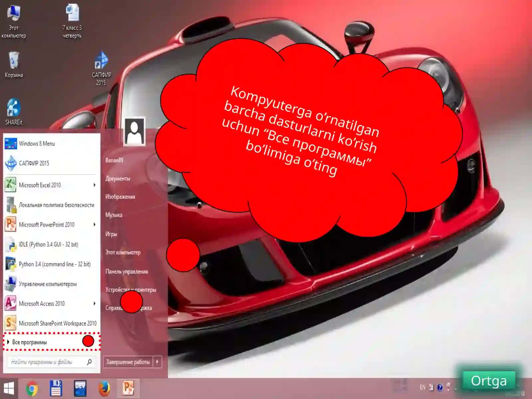This screenshot has height=399, width=532.
Task: Open the 7 класс 3 четверть document
Action: coord(72,22)
